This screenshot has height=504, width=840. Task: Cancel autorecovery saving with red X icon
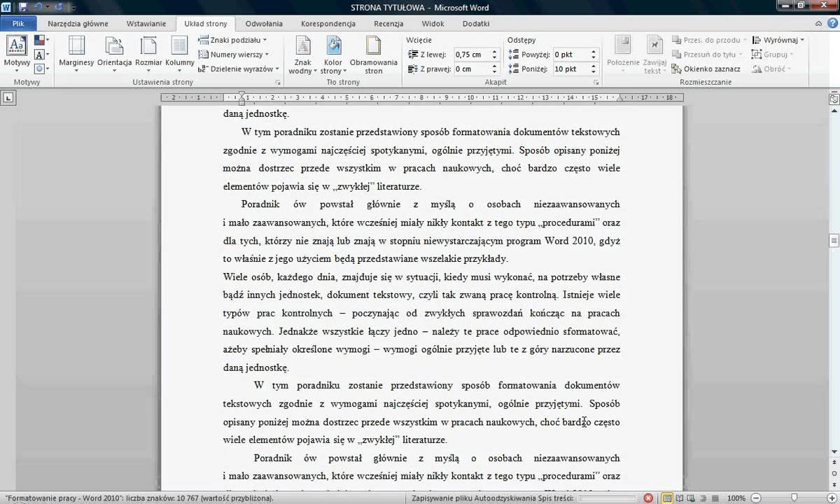coord(648,498)
